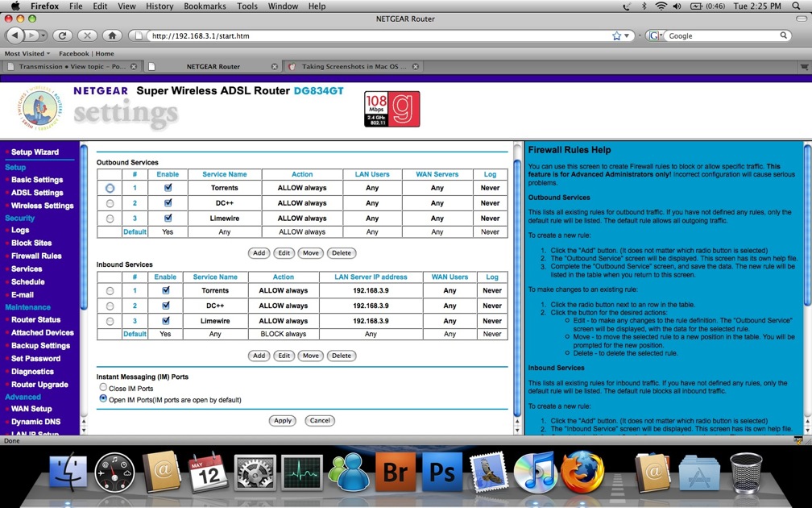Open the Bookmarks menu

(205, 6)
